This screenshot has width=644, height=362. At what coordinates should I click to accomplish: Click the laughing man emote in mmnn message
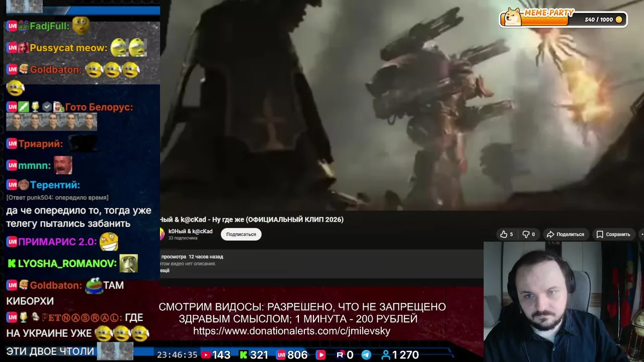pyautogui.click(x=63, y=165)
